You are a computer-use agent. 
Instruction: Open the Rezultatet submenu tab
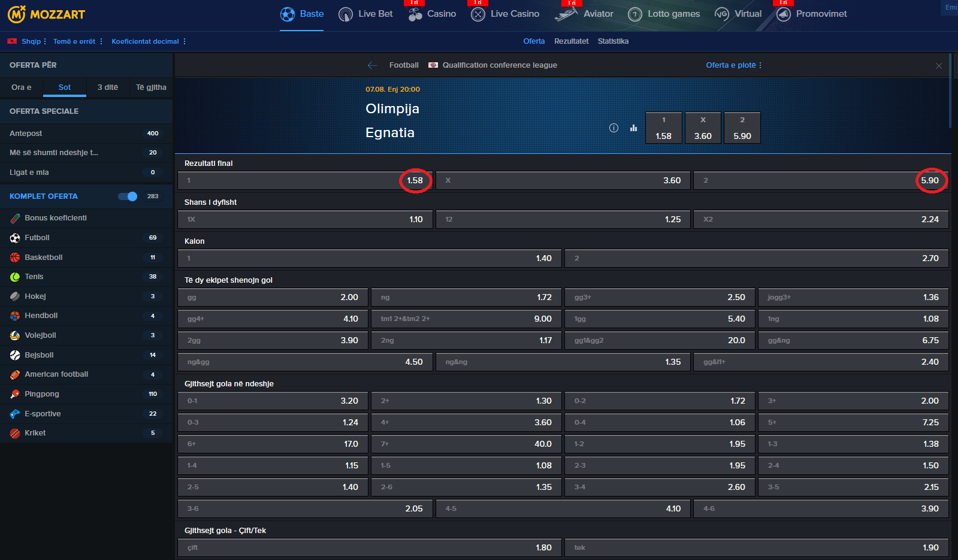point(572,41)
